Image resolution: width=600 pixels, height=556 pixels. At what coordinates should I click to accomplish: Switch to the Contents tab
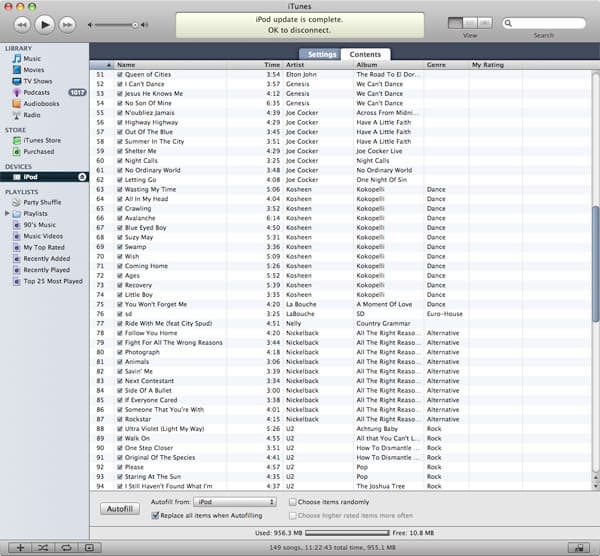tap(365, 54)
